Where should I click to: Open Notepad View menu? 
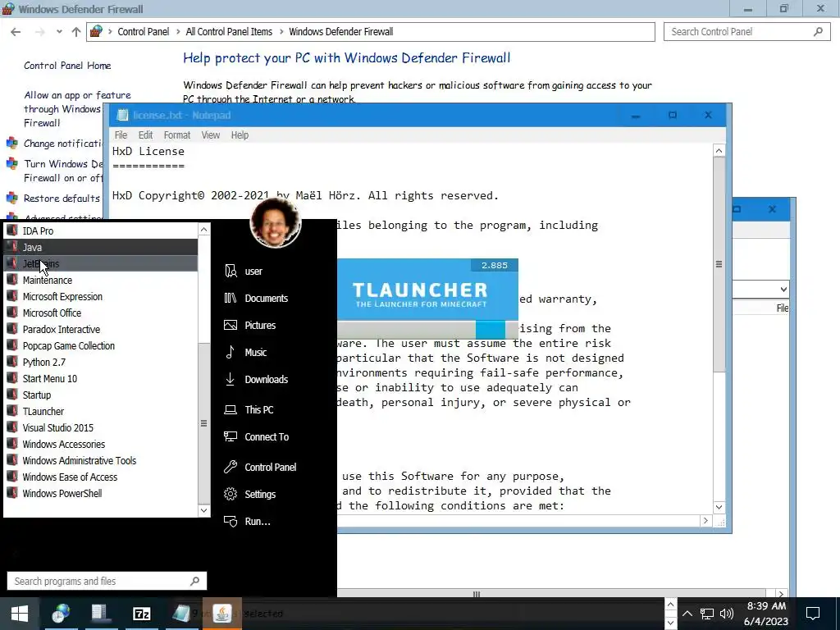(211, 135)
